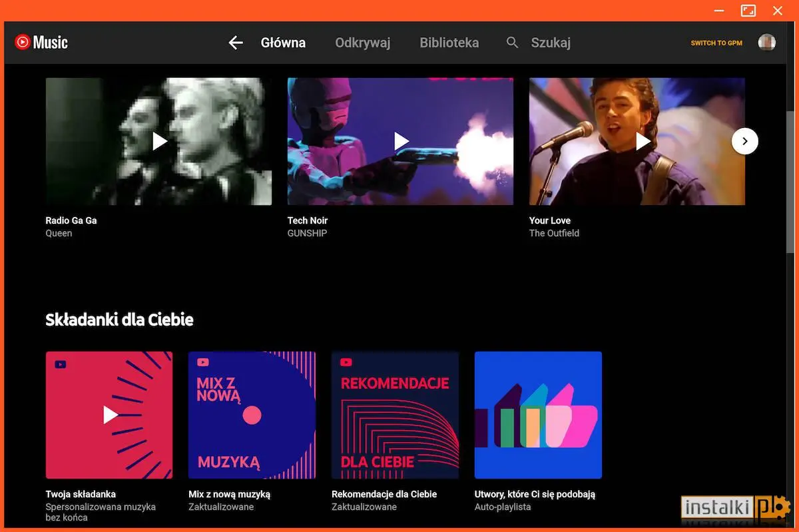
Task: Play the Tech Noir video
Action: coord(400,141)
